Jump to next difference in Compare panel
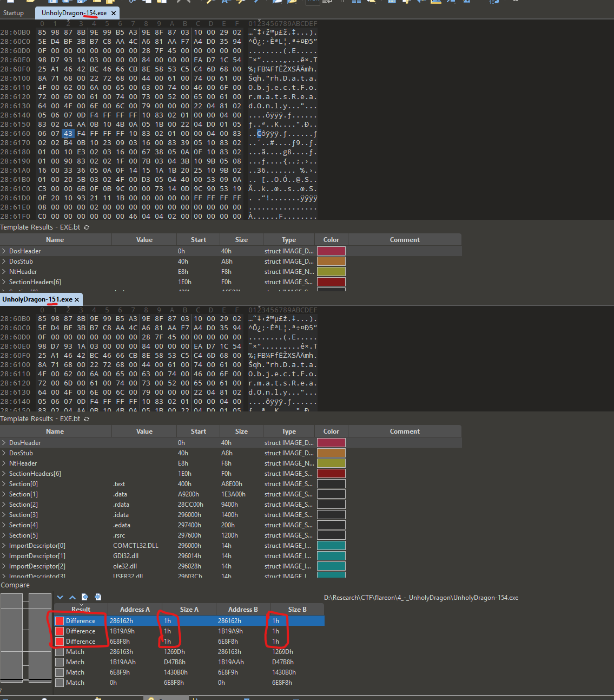This screenshot has width=614, height=700. [60, 597]
